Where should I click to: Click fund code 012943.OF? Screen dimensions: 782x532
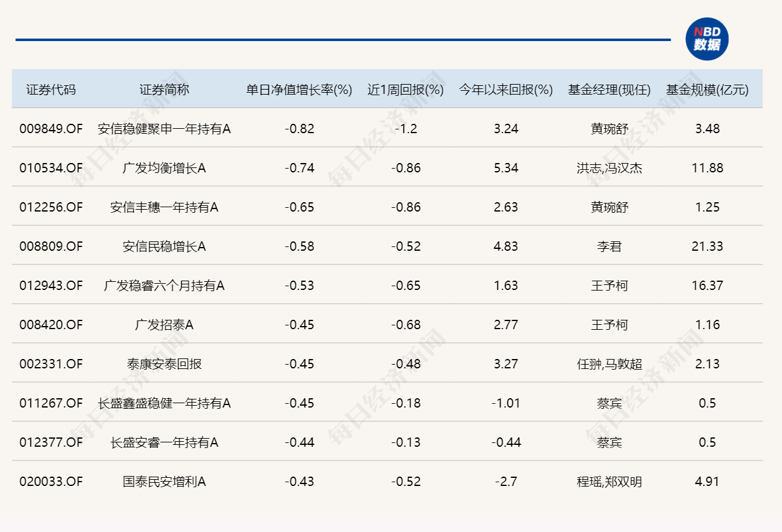click(51, 286)
